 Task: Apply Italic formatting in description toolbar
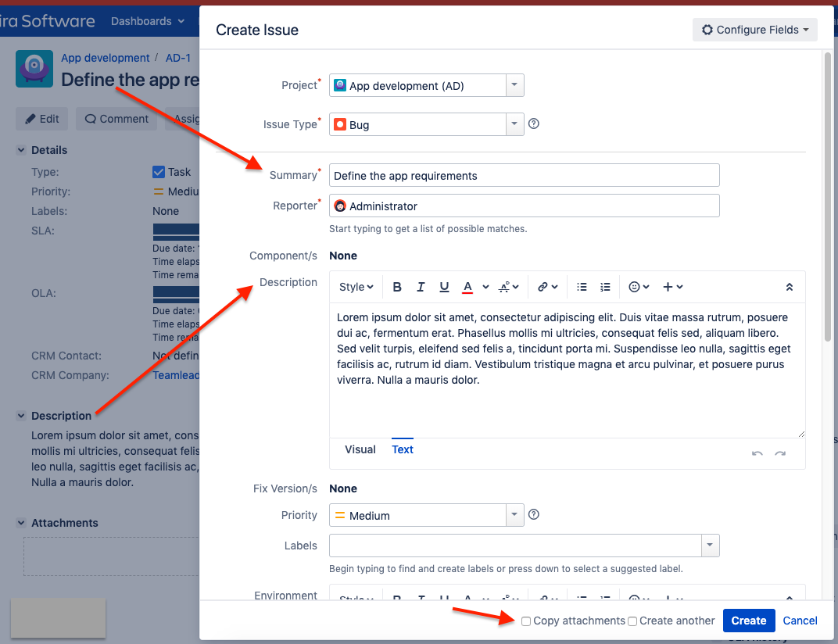(421, 287)
